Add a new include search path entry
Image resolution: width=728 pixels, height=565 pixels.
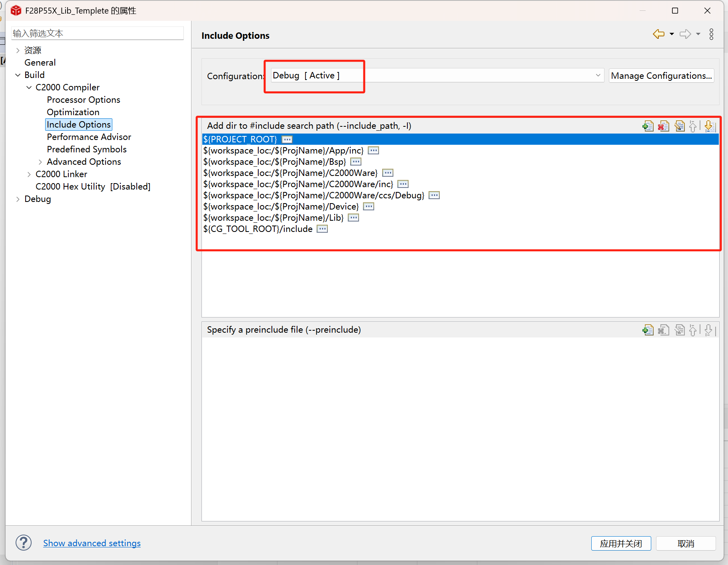[648, 126]
